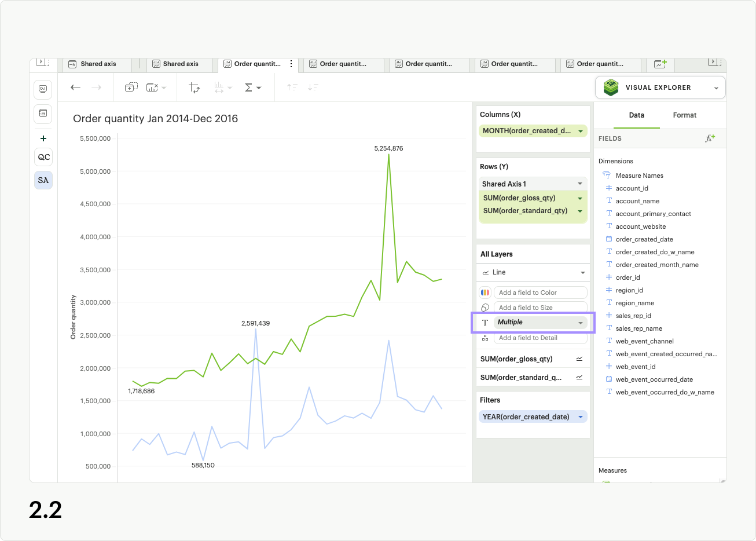Open the Sigma totals dropdown
This screenshot has height=541, width=756.
pos(253,87)
